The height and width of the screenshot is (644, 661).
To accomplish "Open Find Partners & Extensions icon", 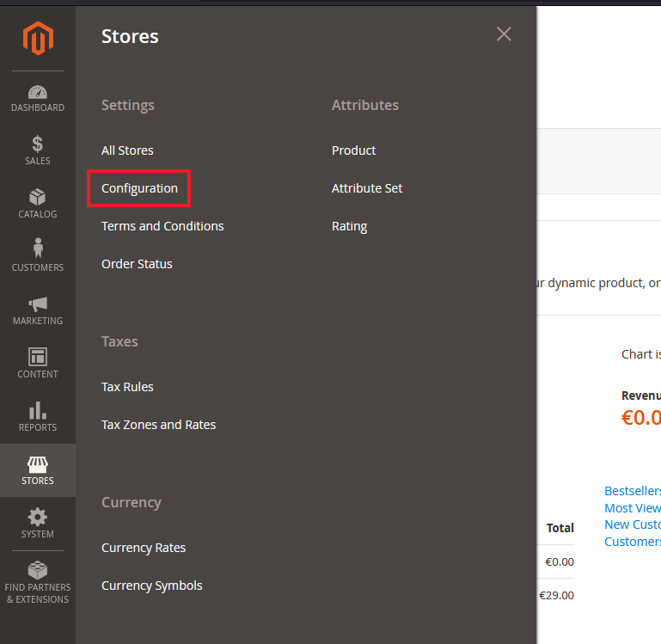I will (38, 570).
